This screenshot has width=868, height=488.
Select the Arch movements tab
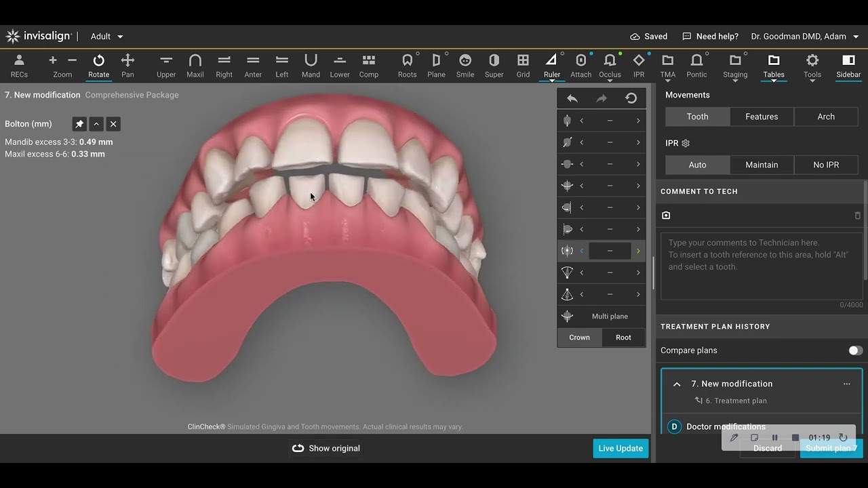point(826,117)
